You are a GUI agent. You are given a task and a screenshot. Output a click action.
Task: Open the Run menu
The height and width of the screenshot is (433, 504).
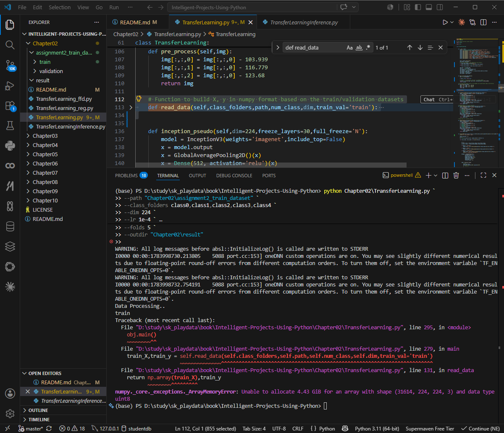tap(114, 7)
